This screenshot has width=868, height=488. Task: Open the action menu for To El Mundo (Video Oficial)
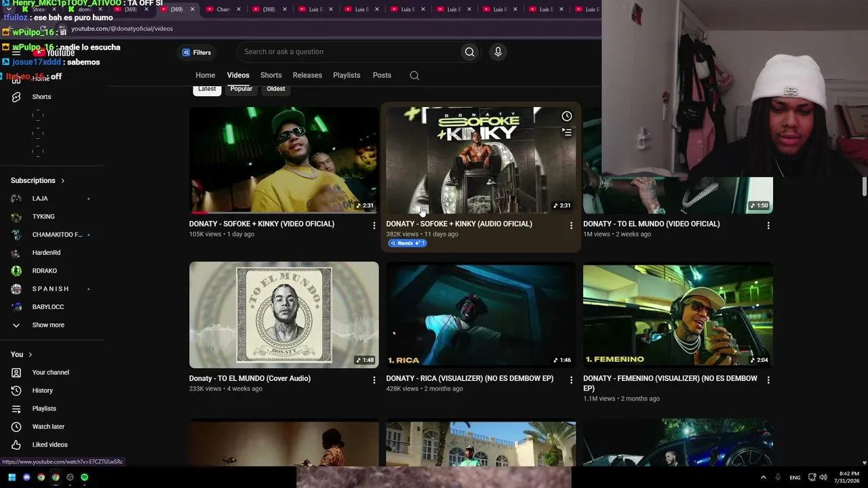point(768,225)
